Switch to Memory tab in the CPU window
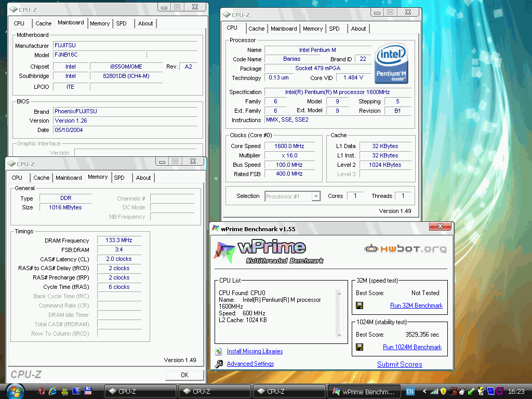The width and height of the screenshot is (532, 399). coord(312,29)
